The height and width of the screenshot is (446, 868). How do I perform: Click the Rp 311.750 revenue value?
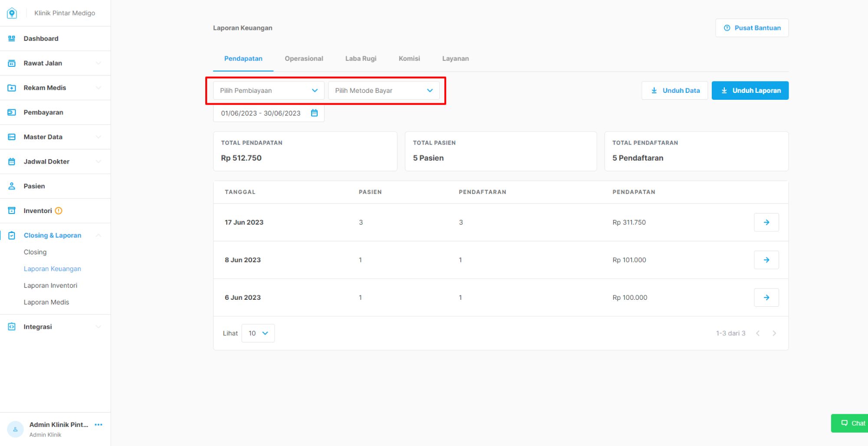[629, 223]
